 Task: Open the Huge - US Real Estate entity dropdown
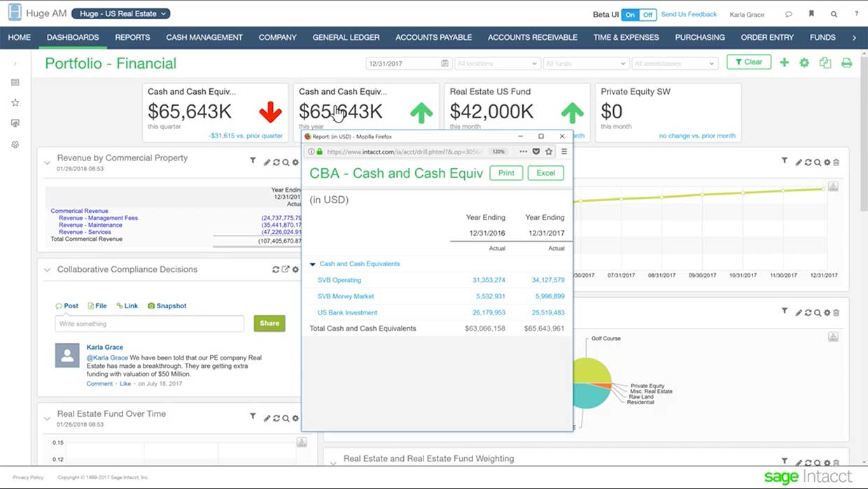click(x=120, y=13)
